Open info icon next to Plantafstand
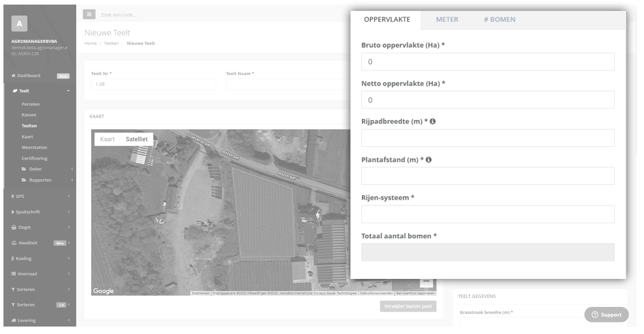This screenshot has height=334, width=644. 428,160
